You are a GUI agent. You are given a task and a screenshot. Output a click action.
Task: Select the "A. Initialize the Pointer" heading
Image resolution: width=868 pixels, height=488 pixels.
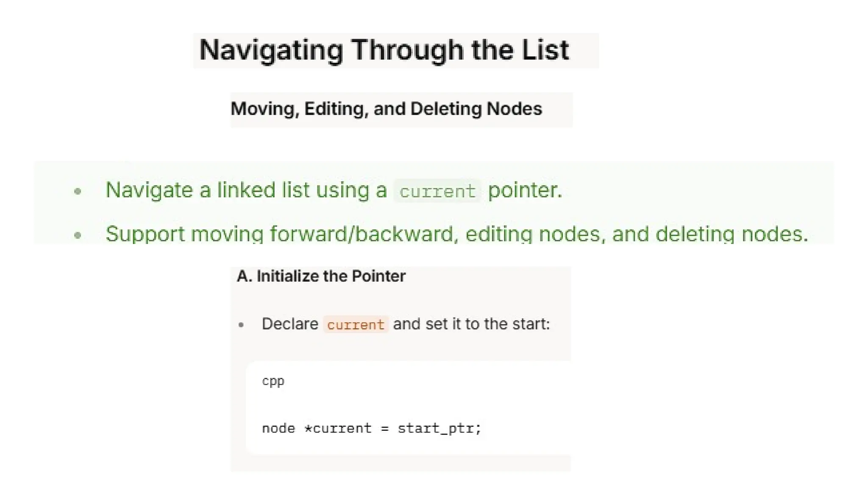[x=321, y=276]
